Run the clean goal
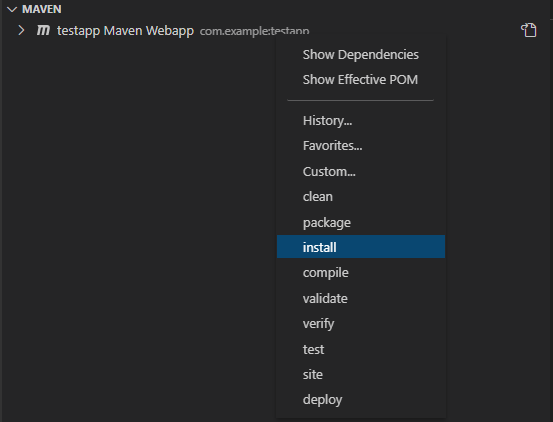Viewport: 553px width, 422px height. point(361,196)
